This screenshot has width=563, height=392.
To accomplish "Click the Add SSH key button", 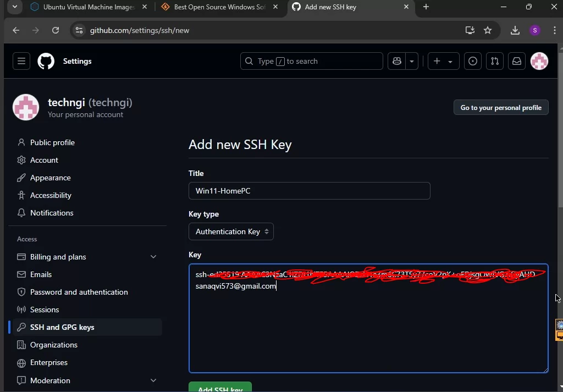I will point(220,387).
